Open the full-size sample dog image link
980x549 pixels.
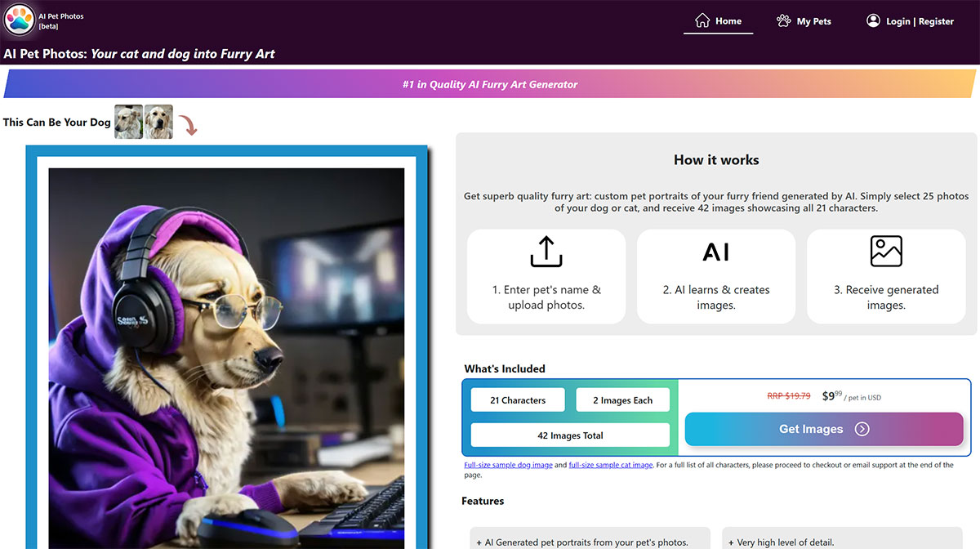pyautogui.click(x=506, y=463)
